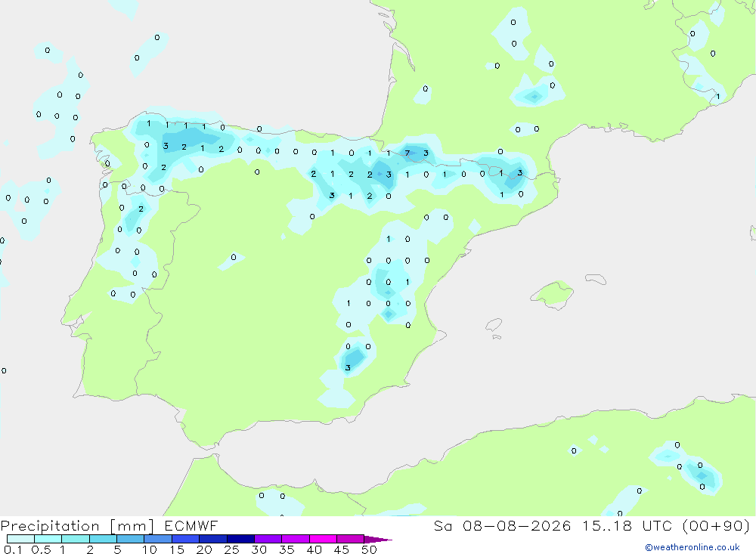
Task: Click the 0.1–0.5 mm palest legend swatch
Action: coord(20,539)
